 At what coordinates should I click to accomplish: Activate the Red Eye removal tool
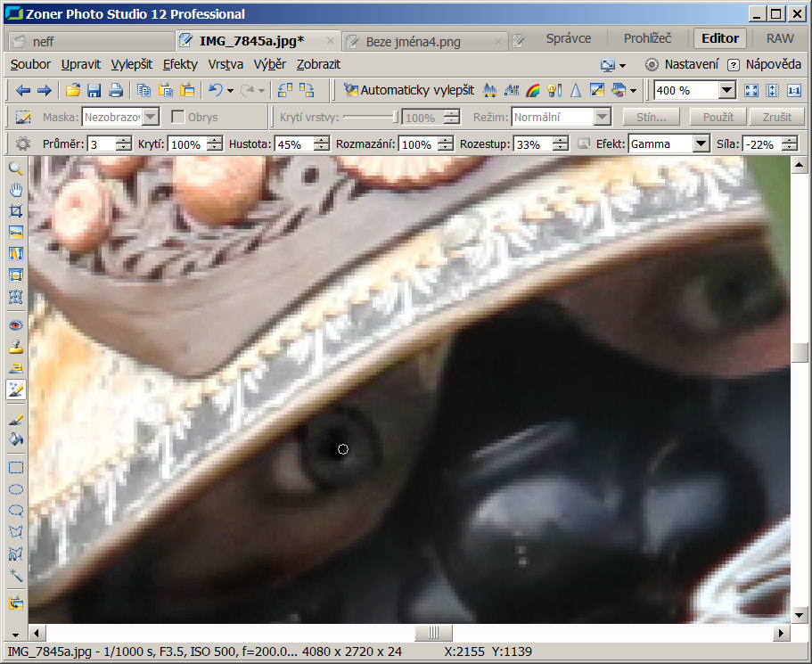coord(15,325)
